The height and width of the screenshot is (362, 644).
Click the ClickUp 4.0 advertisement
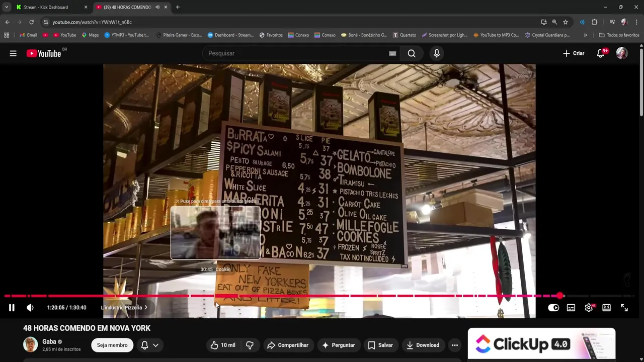point(541,344)
